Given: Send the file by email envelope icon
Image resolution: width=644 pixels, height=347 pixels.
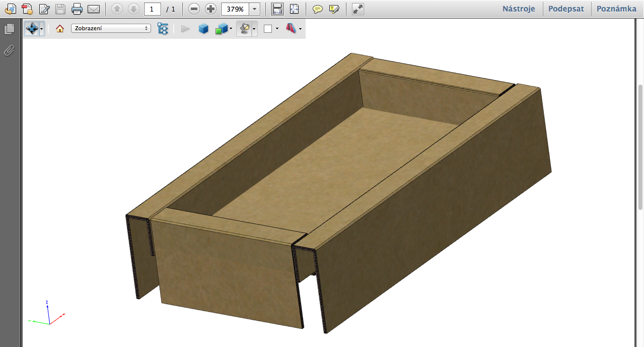Looking at the screenshot, I should [94, 9].
